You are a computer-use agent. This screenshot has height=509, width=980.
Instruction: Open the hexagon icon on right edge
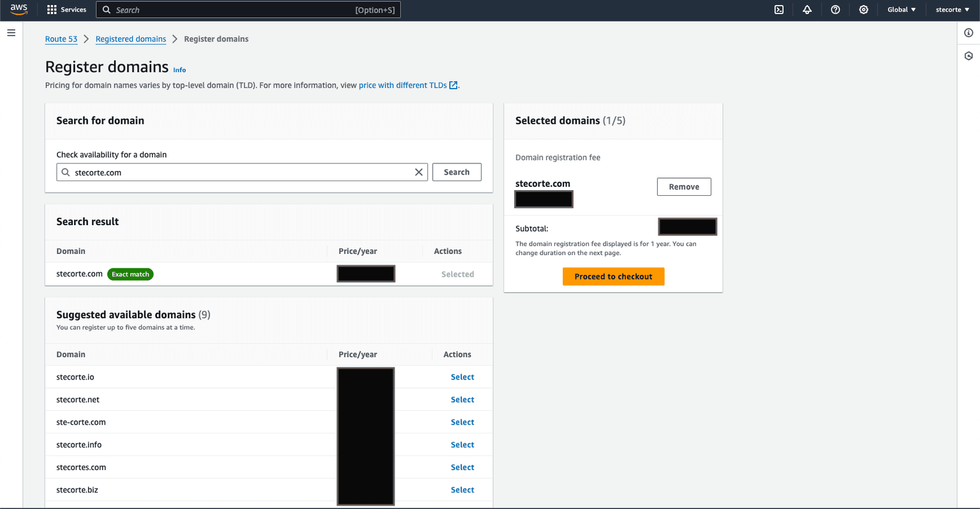[969, 55]
